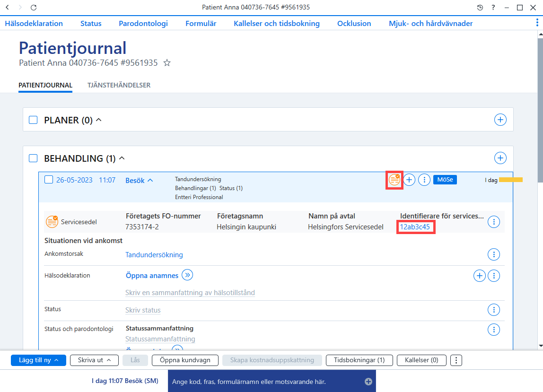Screen dimensions: 543x392
Task: Click the refresh icon in top bar
Action: (34, 7)
